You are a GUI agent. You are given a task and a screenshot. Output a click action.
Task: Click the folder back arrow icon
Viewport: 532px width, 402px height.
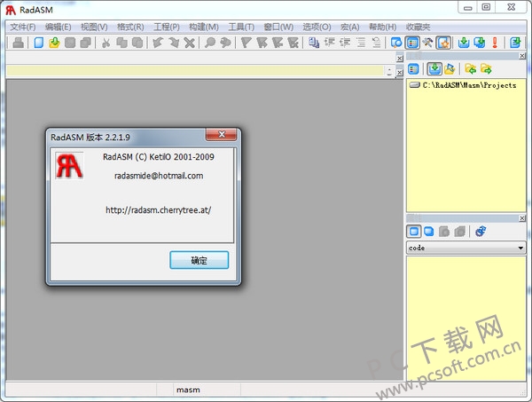pos(470,69)
